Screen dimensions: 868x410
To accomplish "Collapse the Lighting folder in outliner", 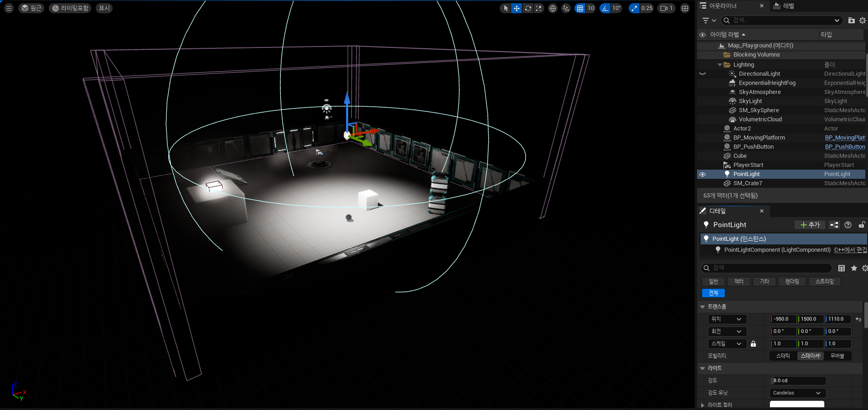I will [x=720, y=65].
